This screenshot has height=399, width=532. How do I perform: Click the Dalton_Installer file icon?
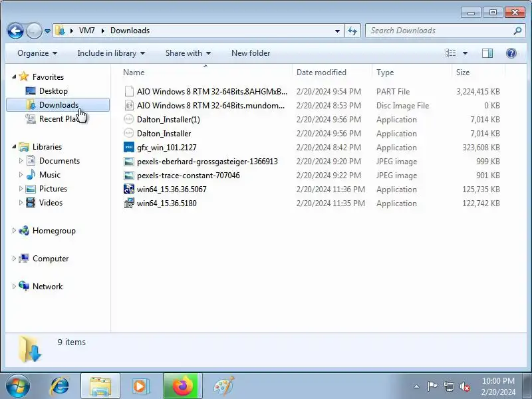point(129,134)
